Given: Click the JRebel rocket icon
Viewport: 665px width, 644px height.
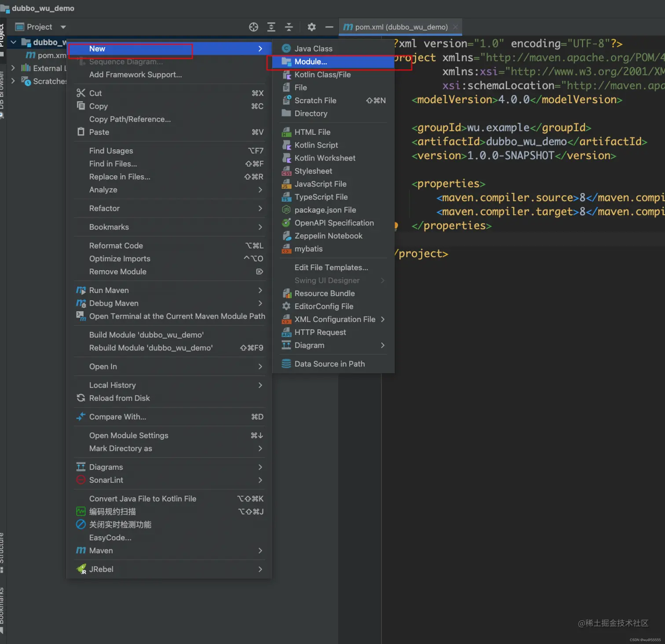Looking at the screenshot, I should [81, 569].
